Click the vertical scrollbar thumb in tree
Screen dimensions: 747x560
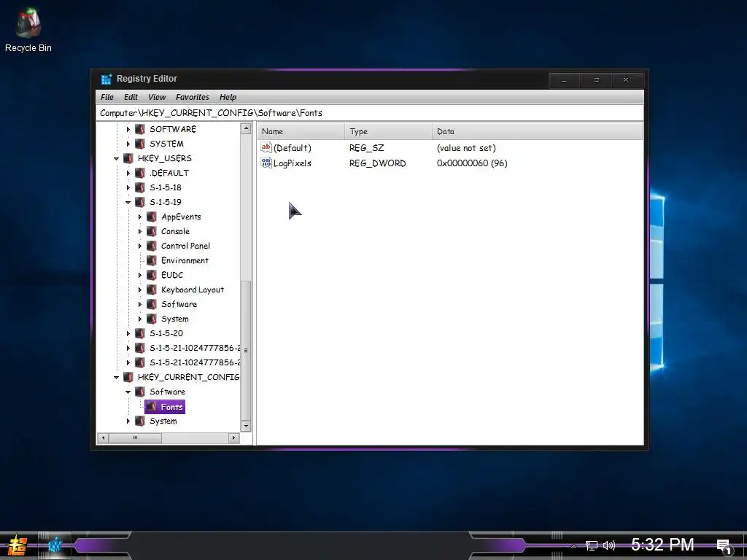(246, 351)
